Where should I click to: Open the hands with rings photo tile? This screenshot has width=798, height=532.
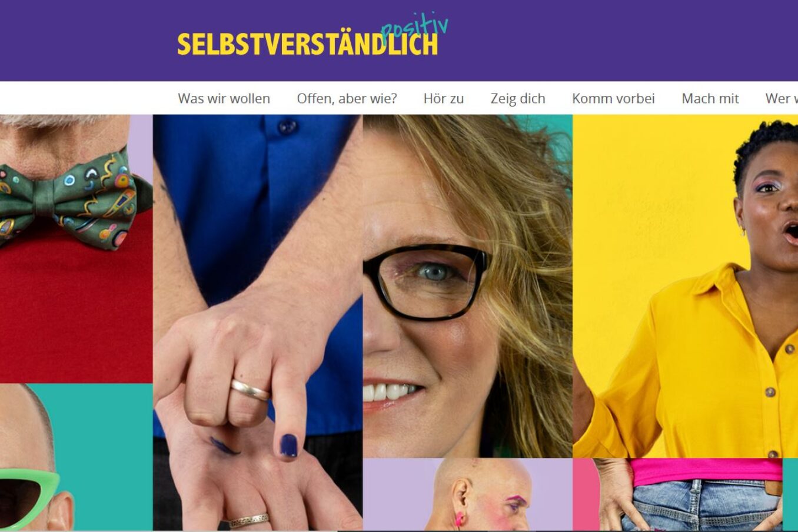pos(258,322)
